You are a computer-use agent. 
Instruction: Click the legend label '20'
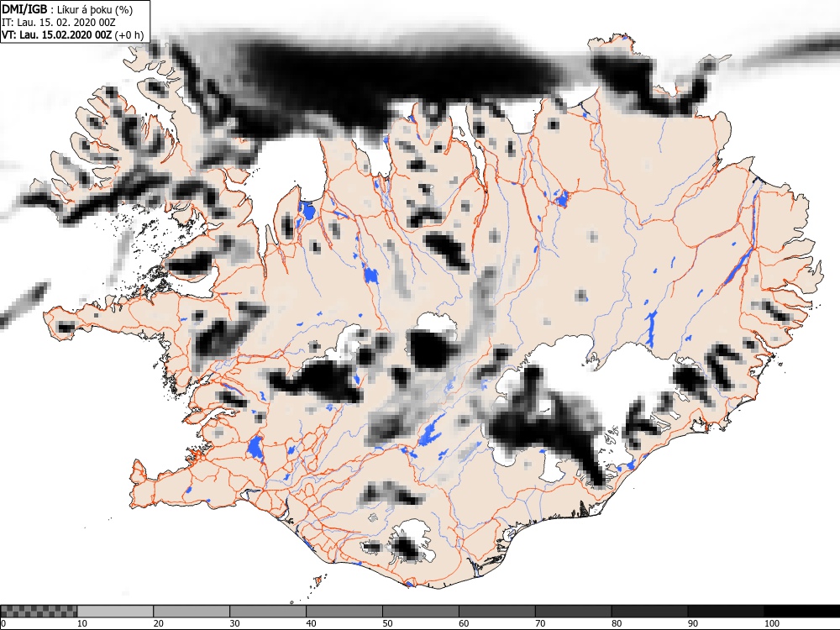[158, 623]
